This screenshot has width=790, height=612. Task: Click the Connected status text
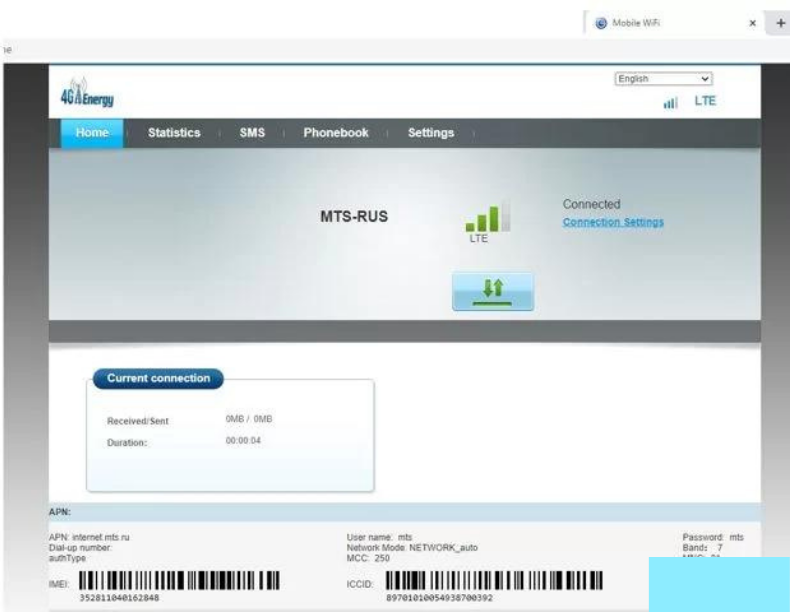591,204
